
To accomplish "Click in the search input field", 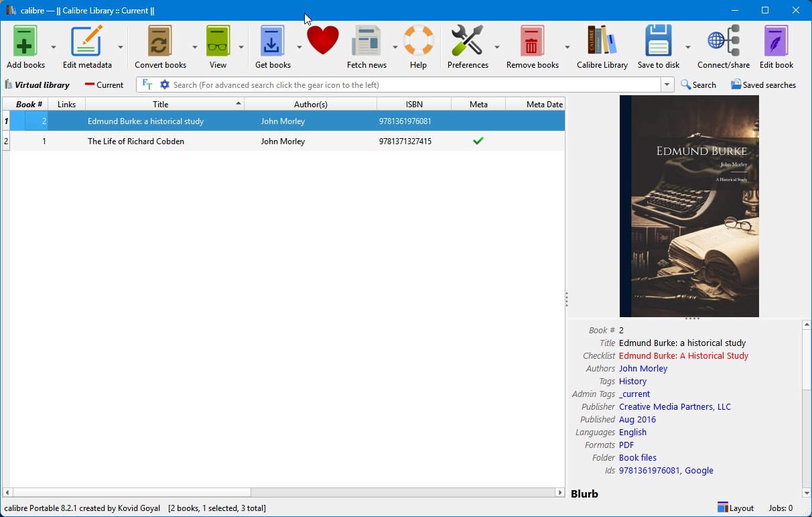I will click(x=415, y=85).
